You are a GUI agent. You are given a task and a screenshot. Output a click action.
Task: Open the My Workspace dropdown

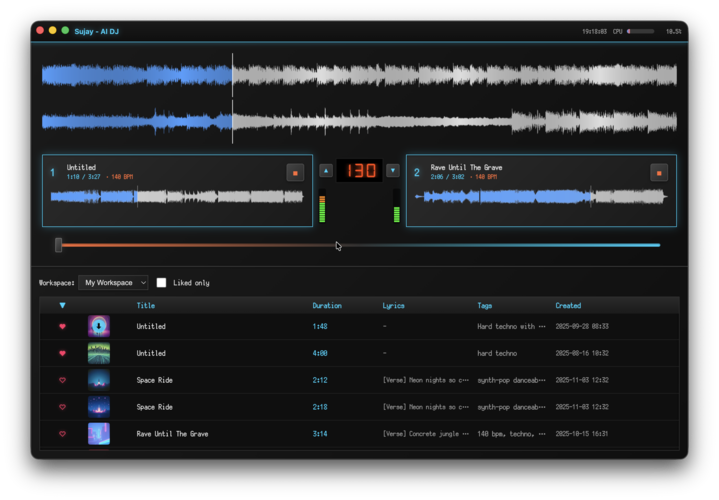tap(113, 283)
